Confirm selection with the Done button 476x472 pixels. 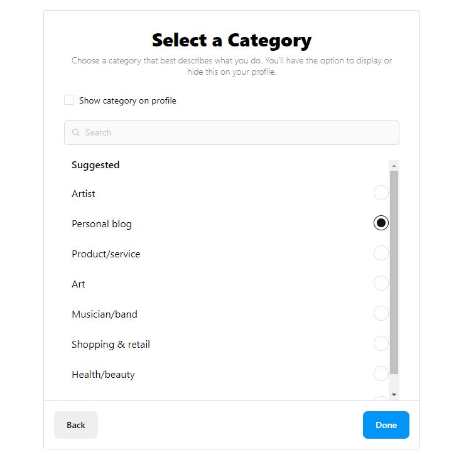pos(386,425)
